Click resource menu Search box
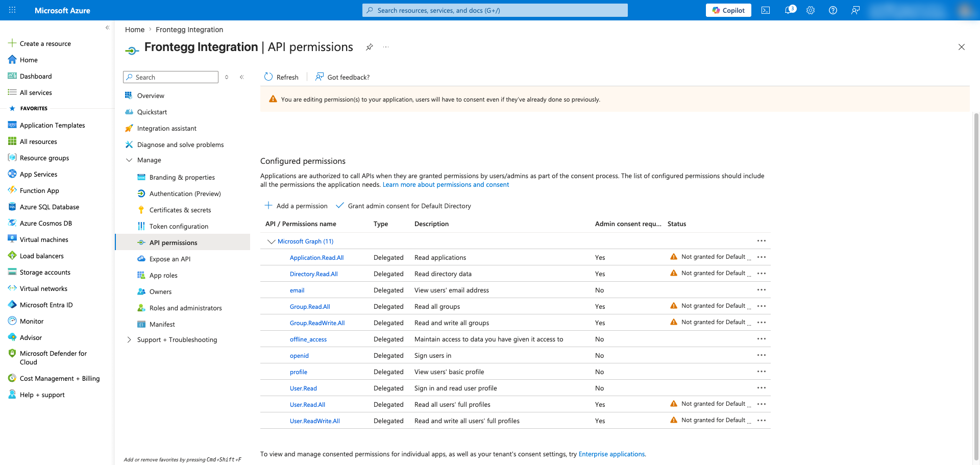 point(170,77)
